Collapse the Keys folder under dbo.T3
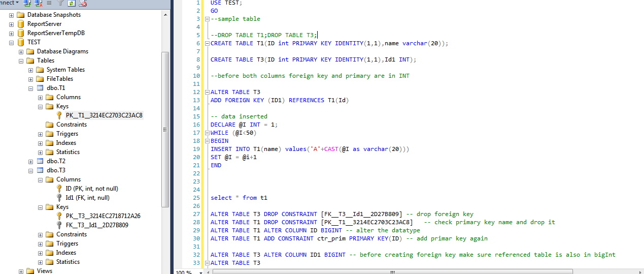Viewport: 644px width, 274px height. click(x=40, y=207)
